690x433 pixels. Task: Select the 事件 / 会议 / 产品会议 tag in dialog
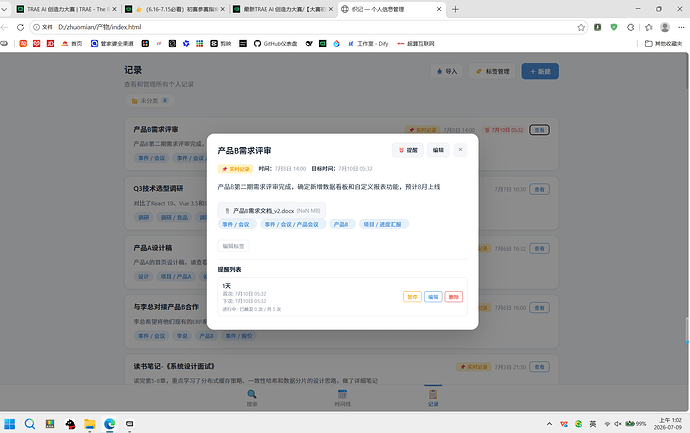(292, 224)
